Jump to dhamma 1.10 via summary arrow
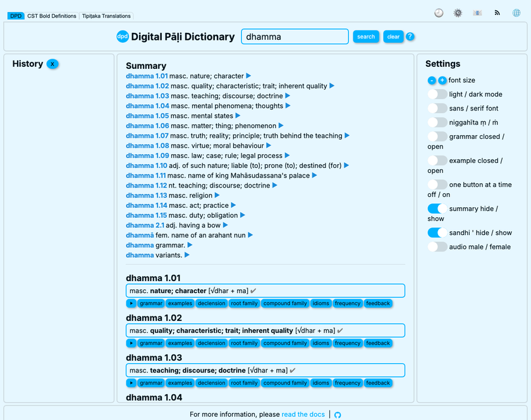The image size is (531, 420). (x=346, y=165)
